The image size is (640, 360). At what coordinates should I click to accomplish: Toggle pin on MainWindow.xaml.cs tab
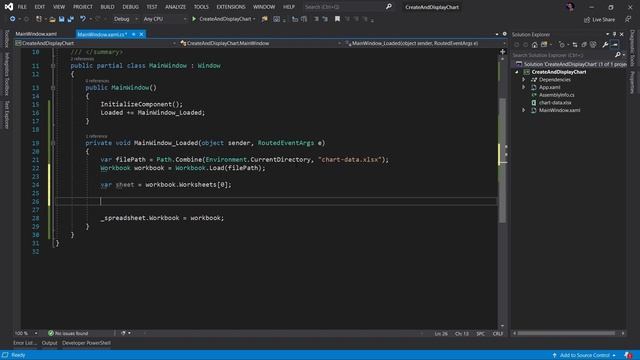pos(133,34)
